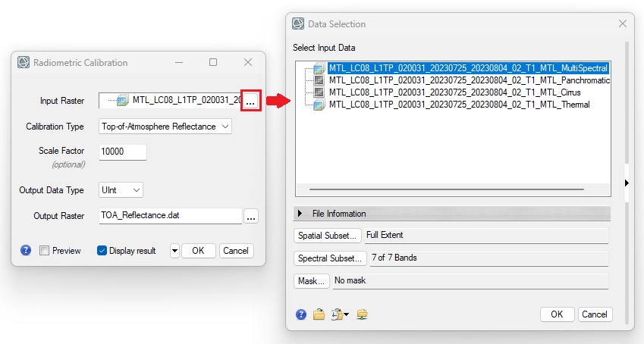Screen dimensions: 644x344
Task: Click the Input Raster browse button
Action: point(251,100)
